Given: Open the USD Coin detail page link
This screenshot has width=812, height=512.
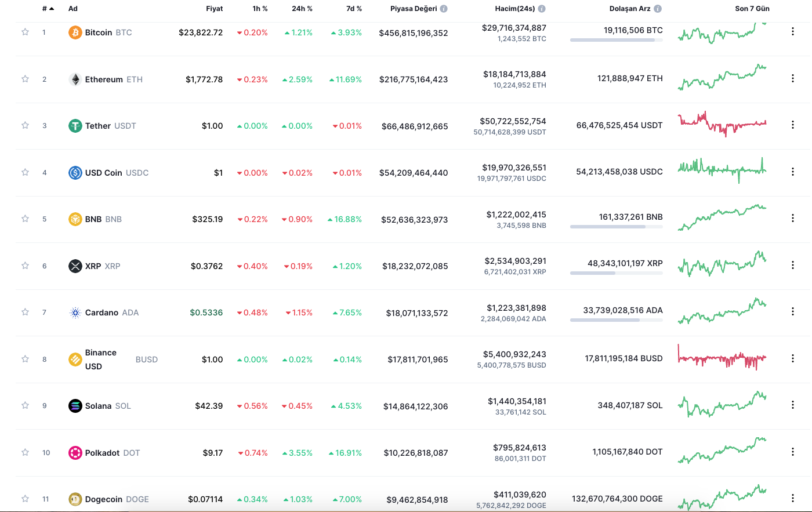Looking at the screenshot, I should (x=104, y=173).
